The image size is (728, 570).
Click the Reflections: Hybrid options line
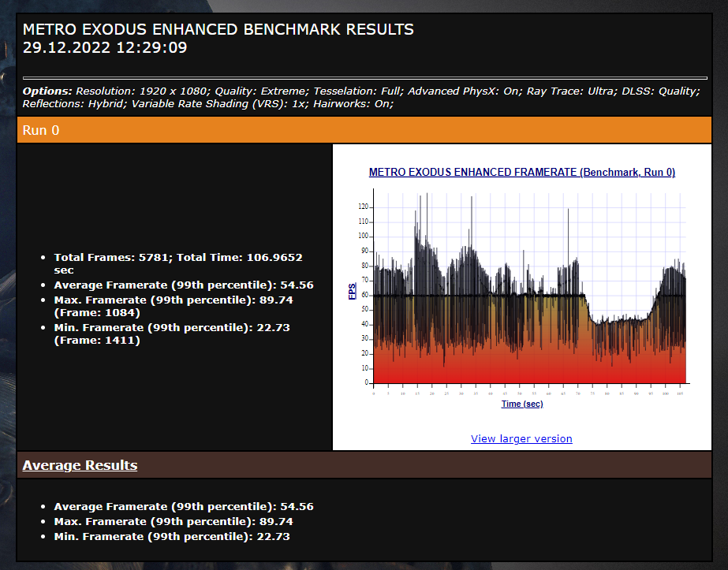tap(208, 103)
